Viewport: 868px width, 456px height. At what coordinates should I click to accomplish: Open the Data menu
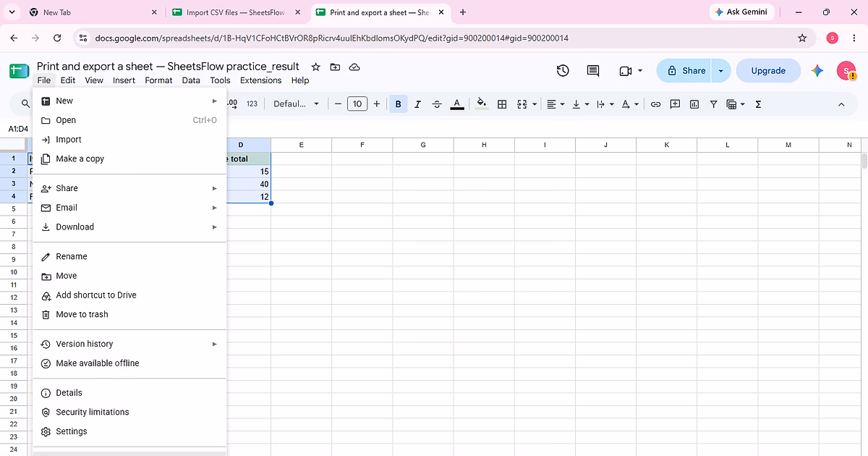point(191,80)
